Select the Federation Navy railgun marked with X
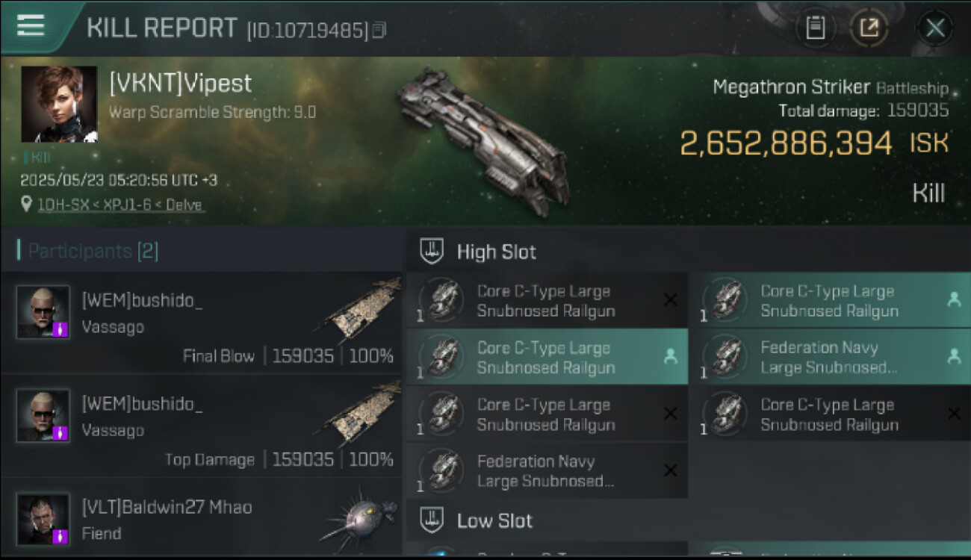Image resolution: width=971 pixels, height=560 pixels. 547,471
